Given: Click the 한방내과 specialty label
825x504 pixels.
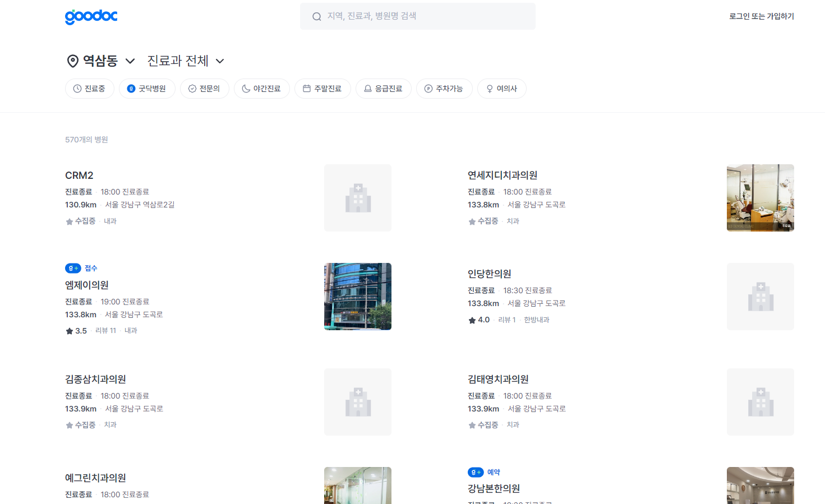Looking at the screenshot, I should tap(537, 320).
